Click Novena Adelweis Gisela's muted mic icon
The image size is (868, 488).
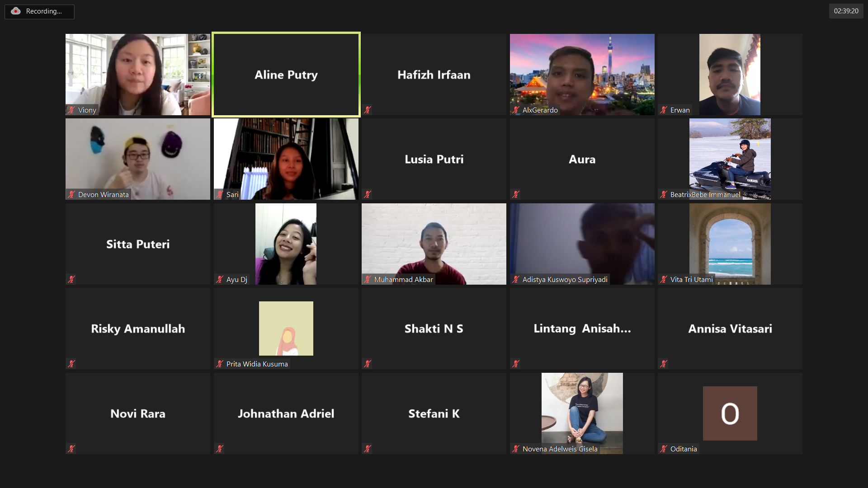click(x=516, y=449)
